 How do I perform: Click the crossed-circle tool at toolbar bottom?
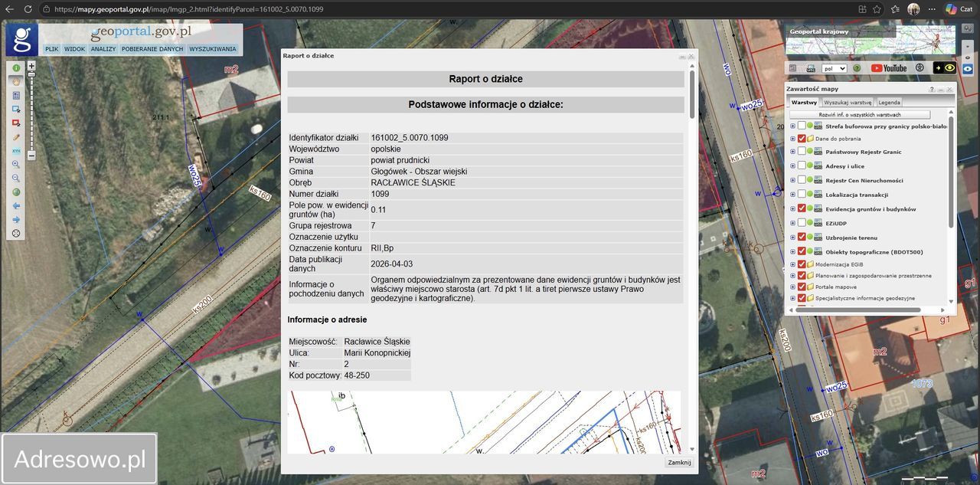click(x=16, y=234)
